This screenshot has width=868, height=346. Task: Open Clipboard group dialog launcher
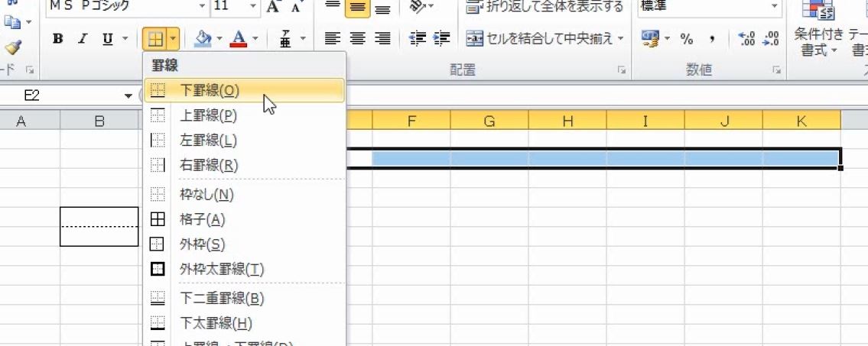click(x=30, y=70)
